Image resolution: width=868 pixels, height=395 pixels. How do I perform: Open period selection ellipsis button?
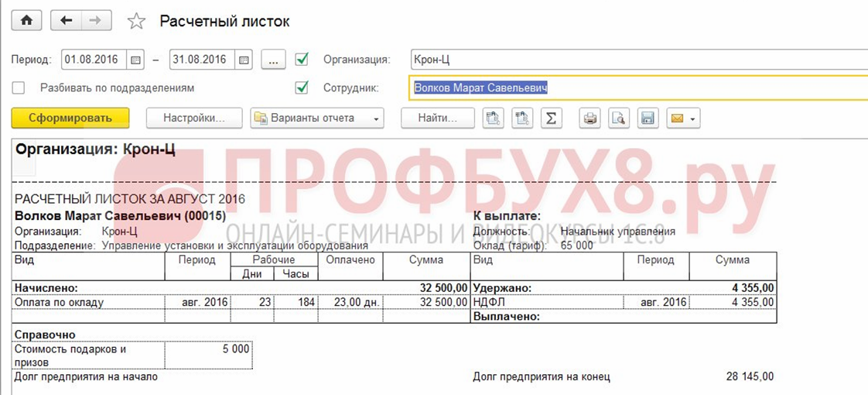coord(273,60)
